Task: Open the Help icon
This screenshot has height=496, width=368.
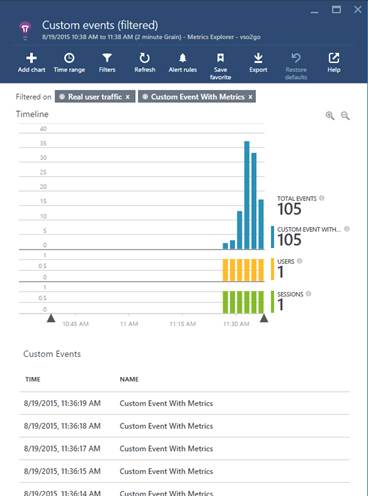Action: pyautogui.click(x=334, y=58)
